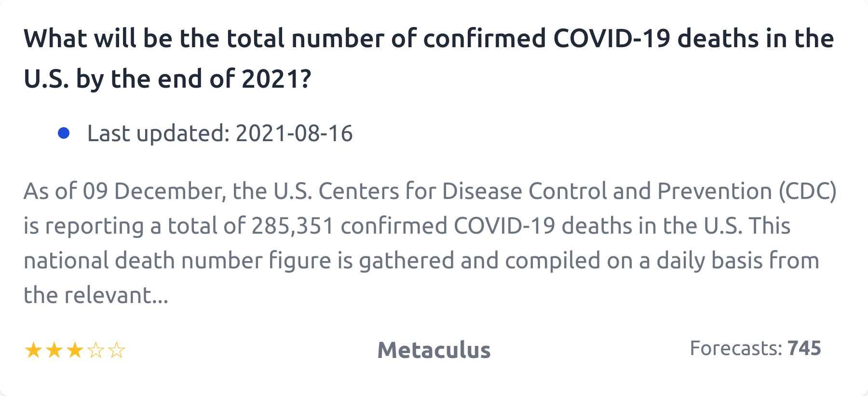The image size is (868, 396).
Task: Open the COVID-19 deaths question title
Action: 428,39
